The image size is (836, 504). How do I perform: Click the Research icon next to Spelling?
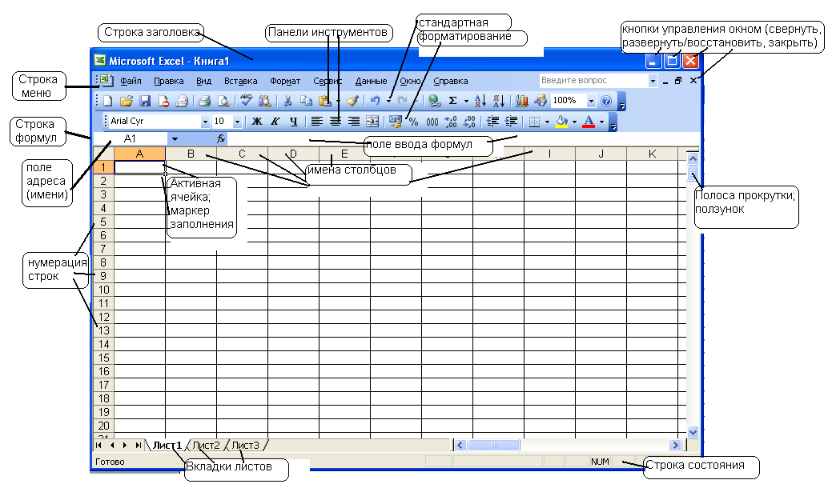point(264,101)
